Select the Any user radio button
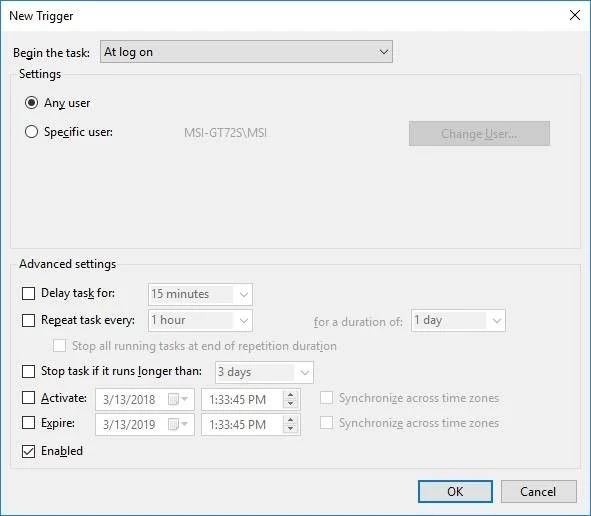 (31, 103)
